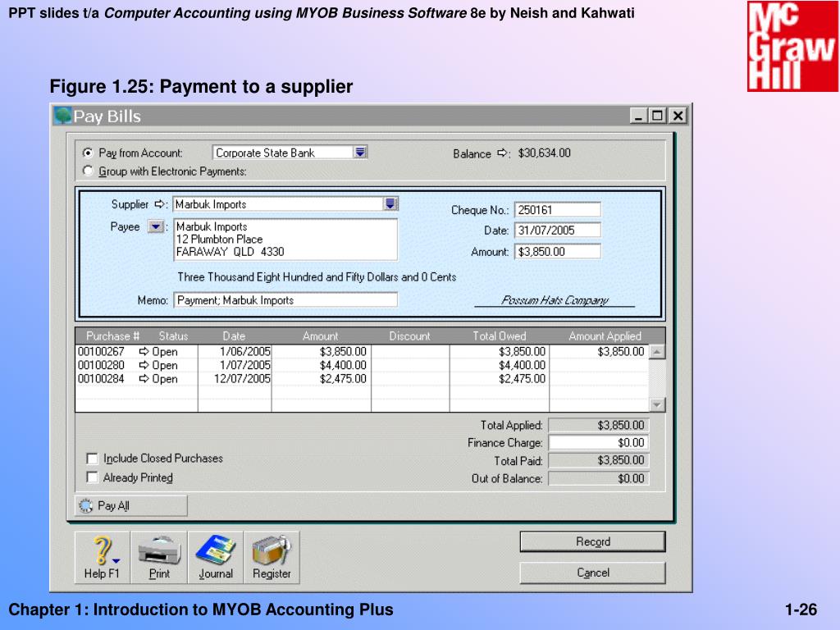Click the Payee address box

[285, 240]
